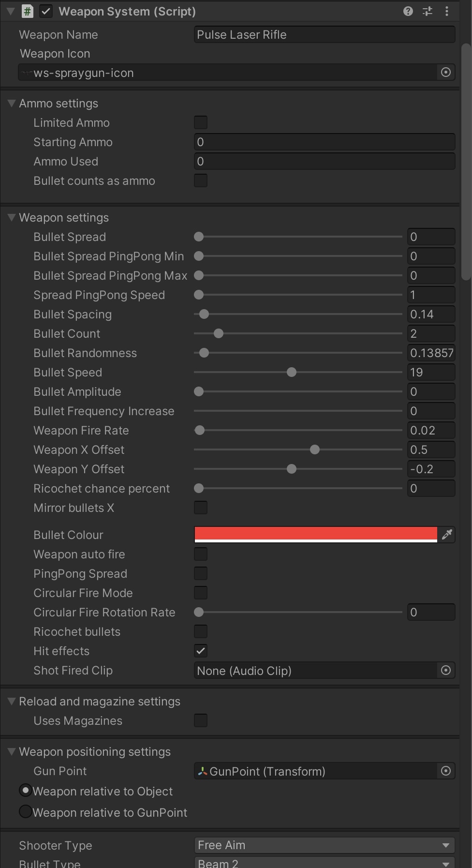Select Weapon relative to GunPoint radio
The height and width of the screenshot is (868, 472).
26,812
